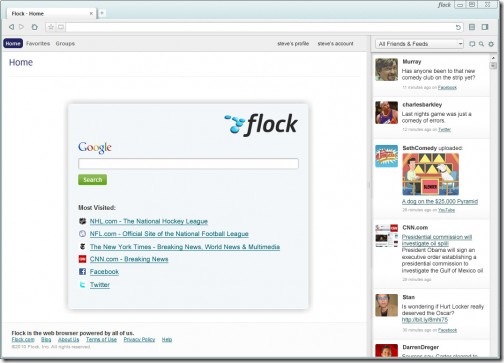
Task: Click the NFL favicon icon
Action: tap(82, 234)
